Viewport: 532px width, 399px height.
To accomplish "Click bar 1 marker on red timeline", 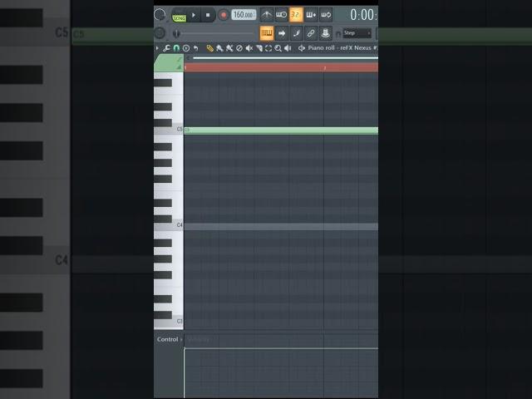I will 185,68.
